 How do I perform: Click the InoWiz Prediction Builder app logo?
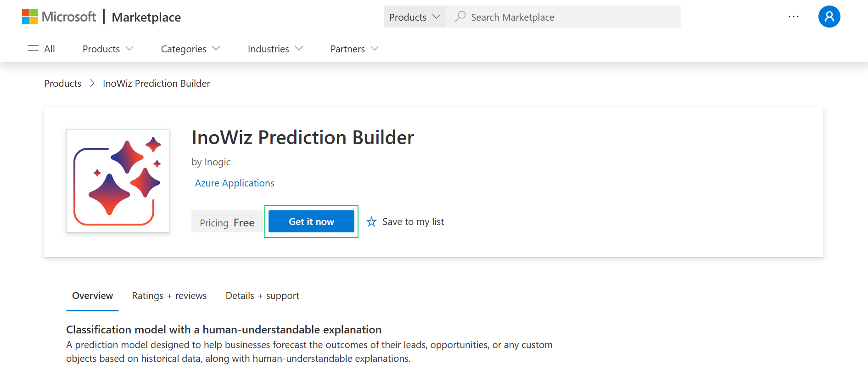pyautogui.click(x=118, y=180)
